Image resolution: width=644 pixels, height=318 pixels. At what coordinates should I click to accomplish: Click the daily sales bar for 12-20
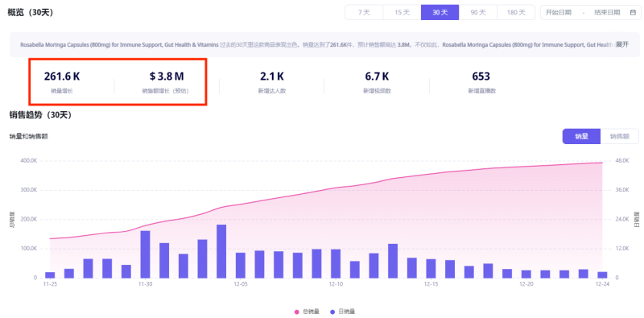click(x=526, y=274)
